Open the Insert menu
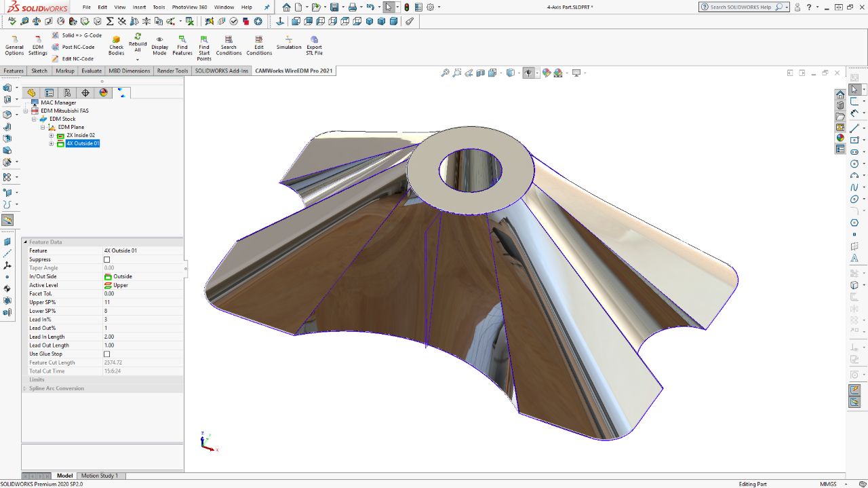Image resolution: width=868 pixels, height=488 pixels. (139, 7)
